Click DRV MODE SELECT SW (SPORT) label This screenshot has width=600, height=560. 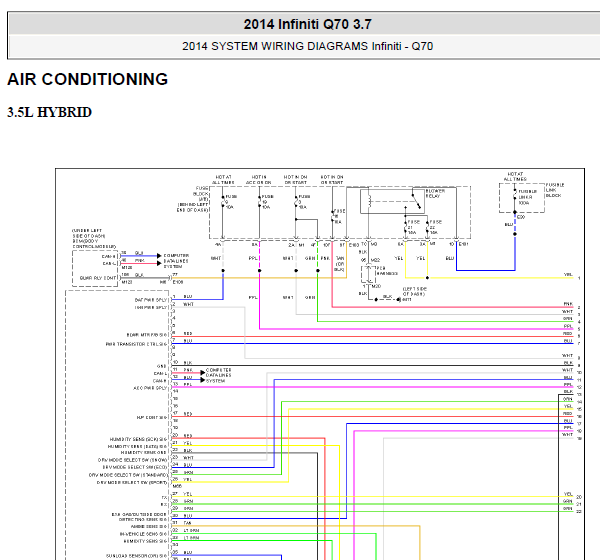click(x=132, y=483)
